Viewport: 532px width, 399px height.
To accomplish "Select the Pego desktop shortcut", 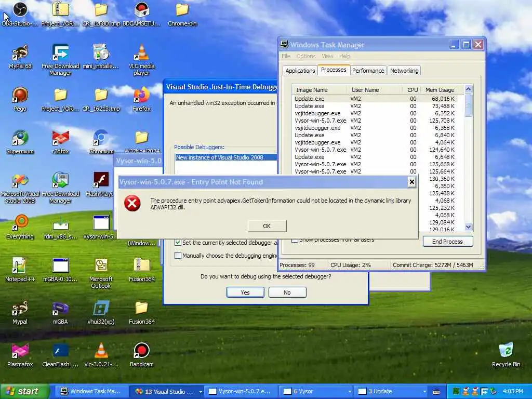I will coord(20,99).
